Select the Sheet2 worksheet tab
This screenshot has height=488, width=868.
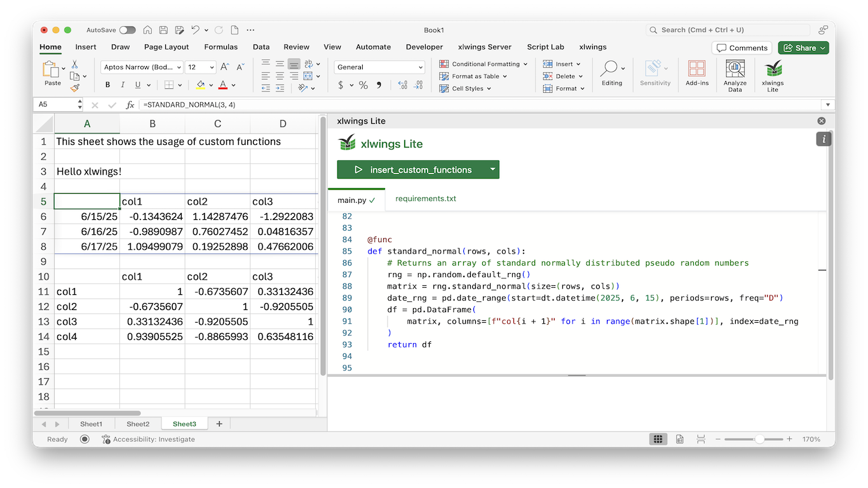click(138, 424)
